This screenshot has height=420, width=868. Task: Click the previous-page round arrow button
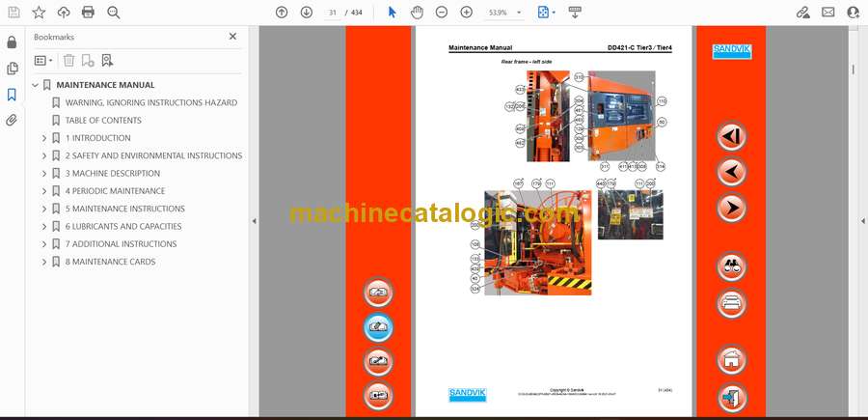point(731,172)
